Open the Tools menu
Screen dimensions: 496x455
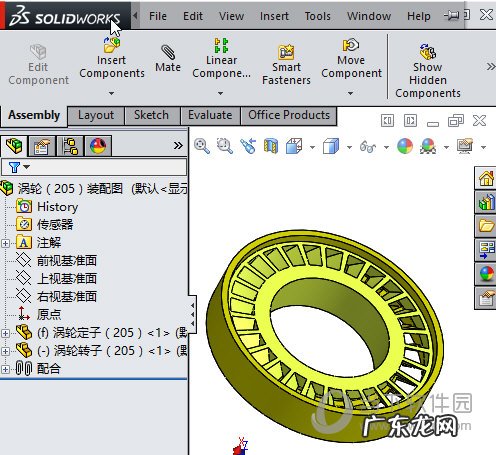(x=317, y=16)
